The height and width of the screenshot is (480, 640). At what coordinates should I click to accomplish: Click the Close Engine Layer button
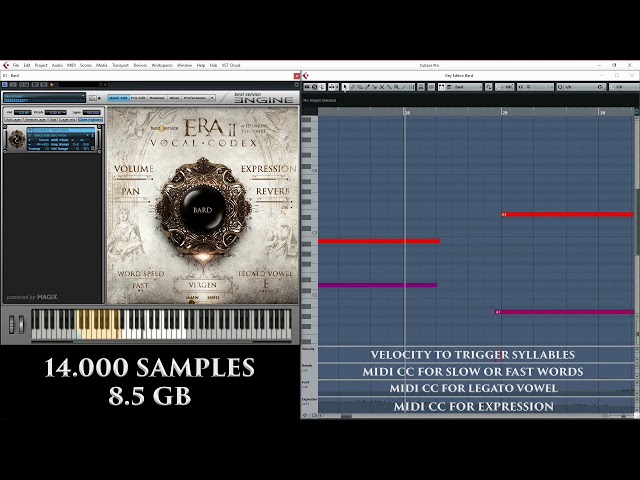tap(91, 120)
